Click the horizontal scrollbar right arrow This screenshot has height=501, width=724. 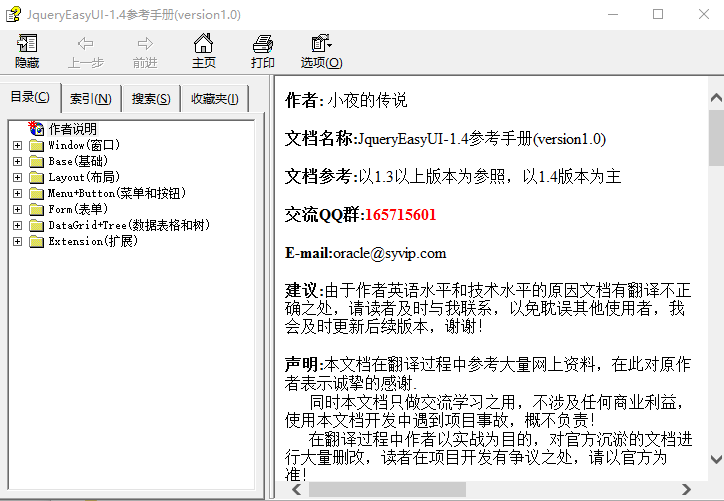pyautogui.click(x=686, y=489)
